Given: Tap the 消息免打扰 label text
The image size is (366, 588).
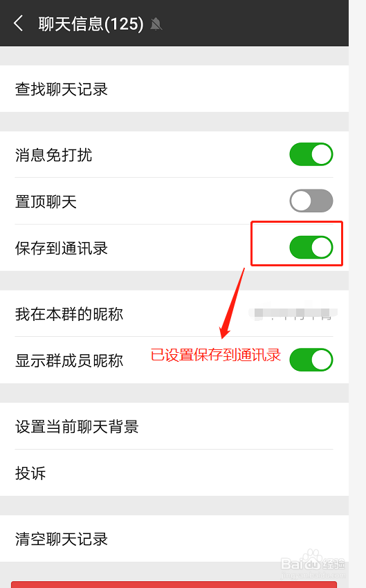Looking at the screenshot, I should coord(54,155).
